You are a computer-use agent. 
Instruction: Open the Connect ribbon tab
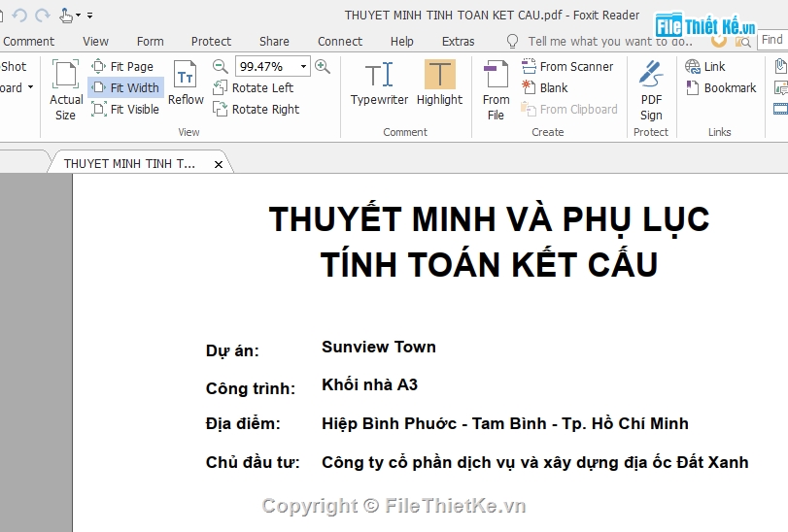pos(340,41)
